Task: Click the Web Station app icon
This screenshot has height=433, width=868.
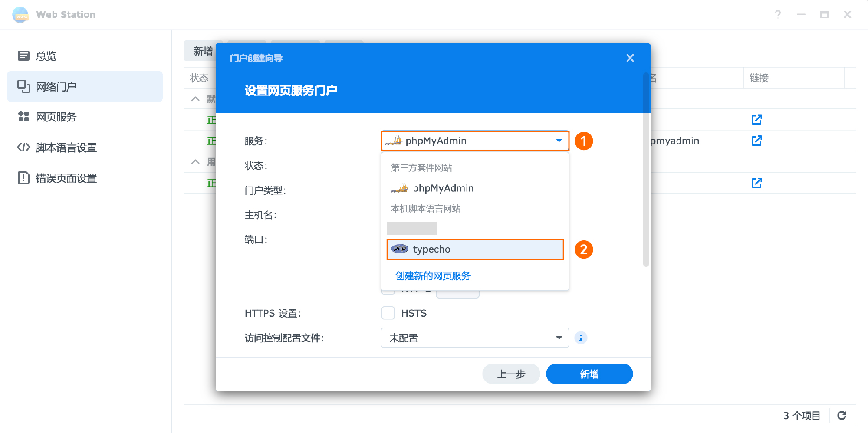Action: coord(20,15)
